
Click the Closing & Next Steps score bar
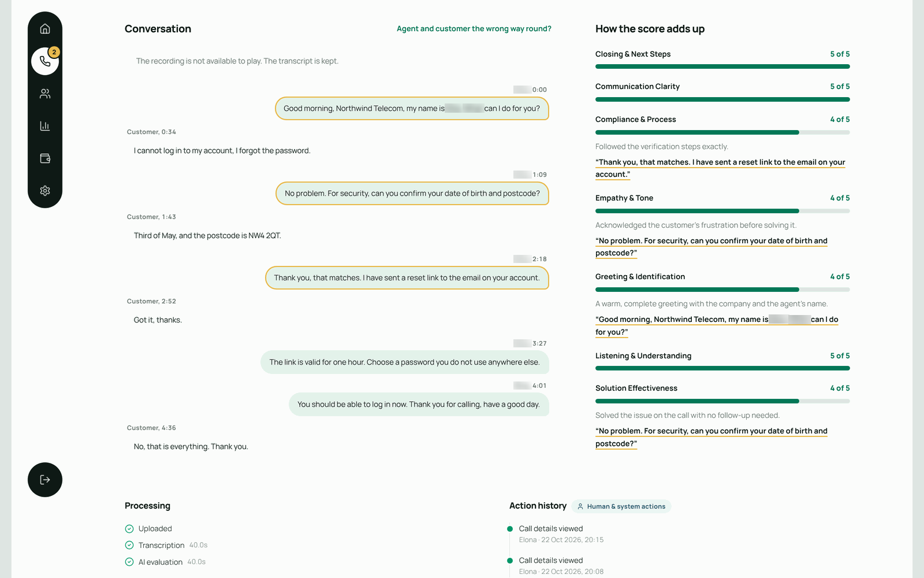(x=722, y=66)
